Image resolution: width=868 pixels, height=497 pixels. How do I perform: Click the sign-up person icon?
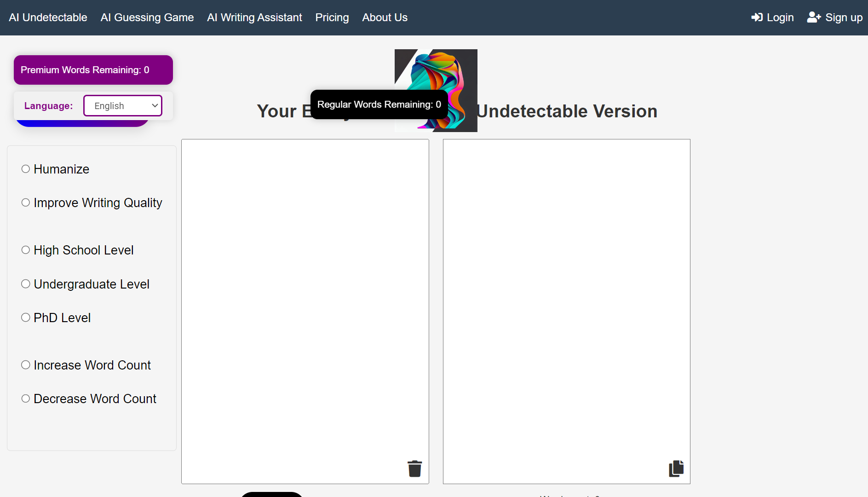pyautogui.click(x=813, y=17)
